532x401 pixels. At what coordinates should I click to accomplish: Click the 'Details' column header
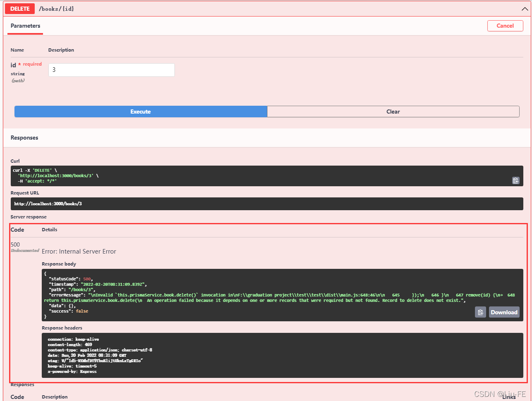50,230
